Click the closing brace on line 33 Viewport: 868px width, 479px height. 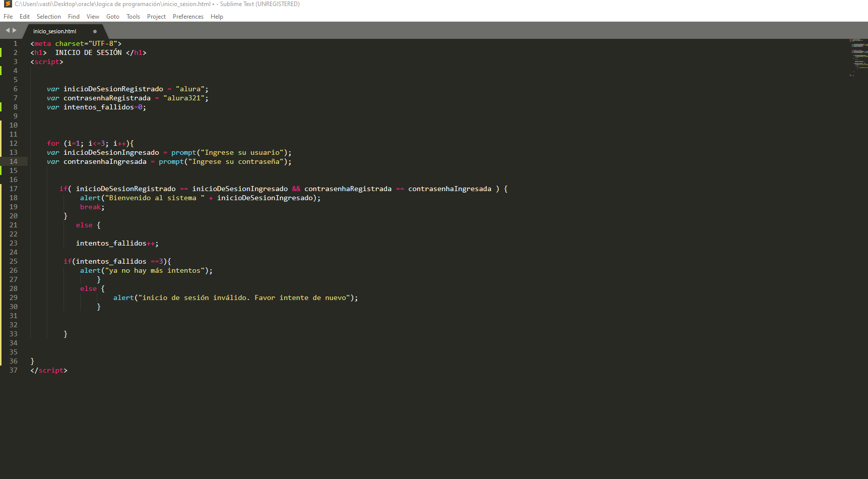tap(65, 334)
